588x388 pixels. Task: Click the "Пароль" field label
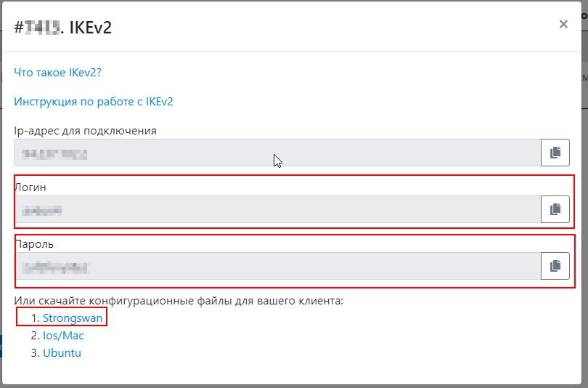point(34,244)
